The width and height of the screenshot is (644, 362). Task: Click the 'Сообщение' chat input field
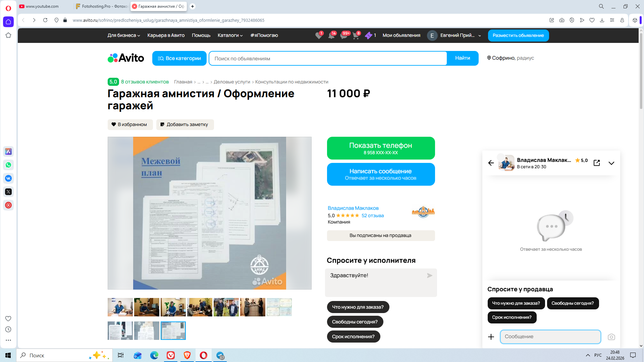[x=550, y=337]
